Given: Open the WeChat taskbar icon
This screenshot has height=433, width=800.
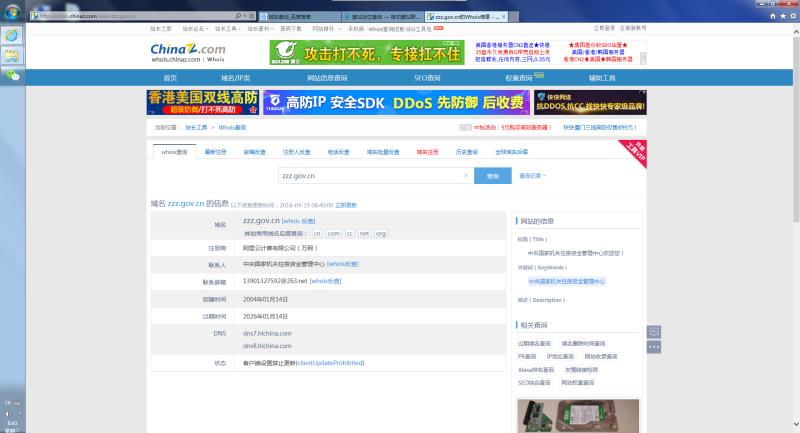Looking at the screenshot, I should click(12, 75).
